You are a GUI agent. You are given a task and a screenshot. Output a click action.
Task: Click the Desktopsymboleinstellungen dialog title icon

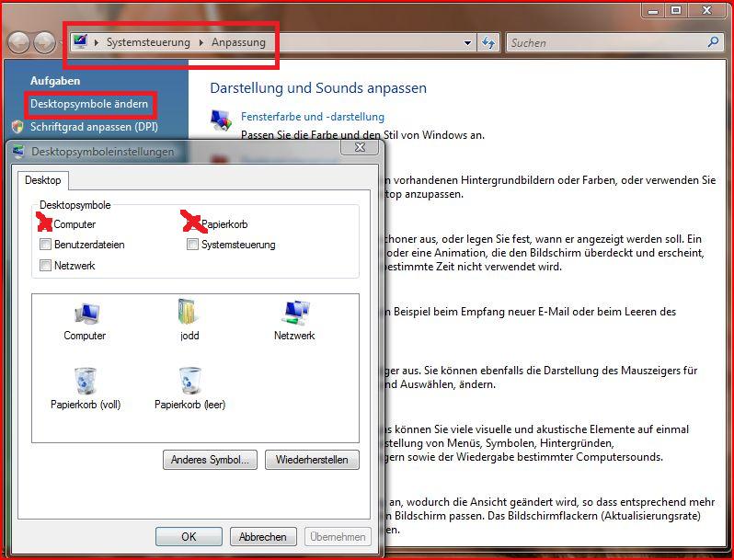[x=18, y=152]
